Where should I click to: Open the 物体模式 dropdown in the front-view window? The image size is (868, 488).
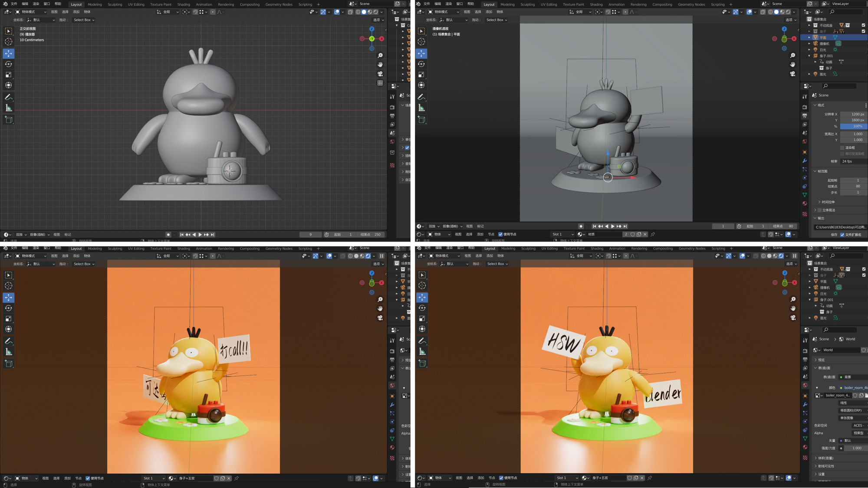[31, 12]
